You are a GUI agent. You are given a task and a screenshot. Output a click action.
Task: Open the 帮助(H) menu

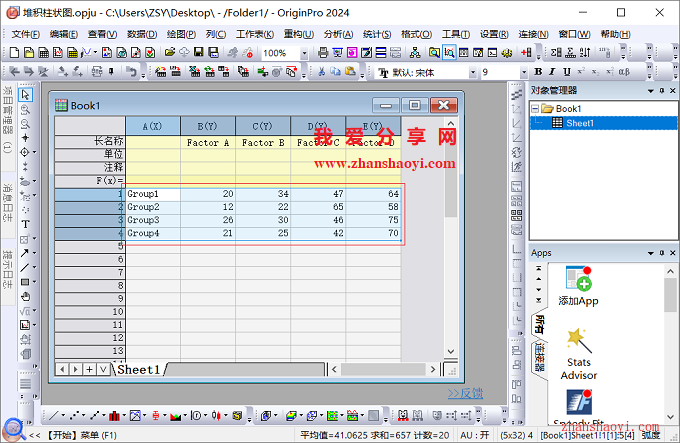[615, 34]
